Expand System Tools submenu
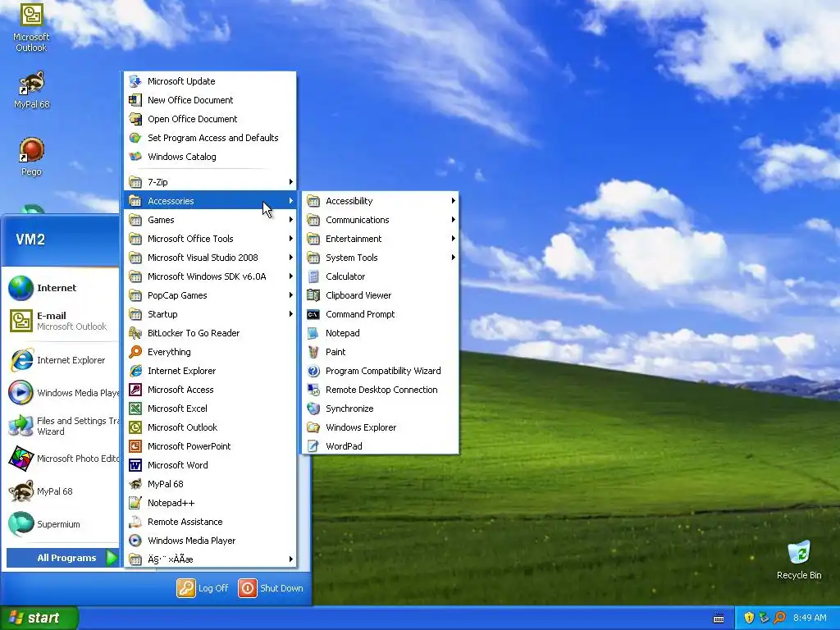Image resolution: width=840 pixels, height=630 pixels. pyautogui.click(x=381, y=257)
